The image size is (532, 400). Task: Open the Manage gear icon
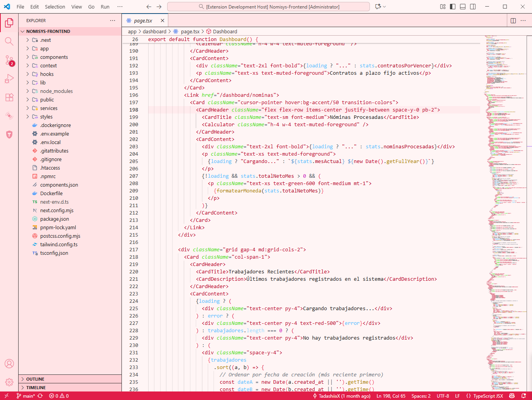pyautogui.click(x=9, y=382)
